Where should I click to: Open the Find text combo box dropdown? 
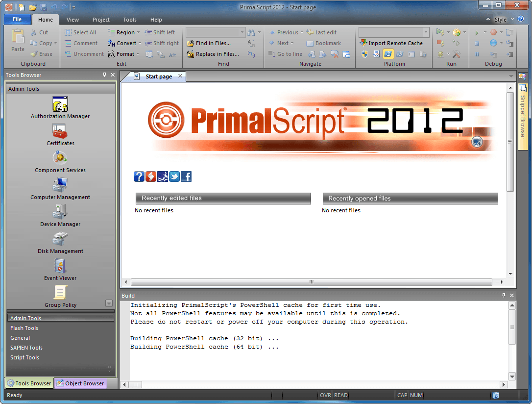tap(242, 32)
